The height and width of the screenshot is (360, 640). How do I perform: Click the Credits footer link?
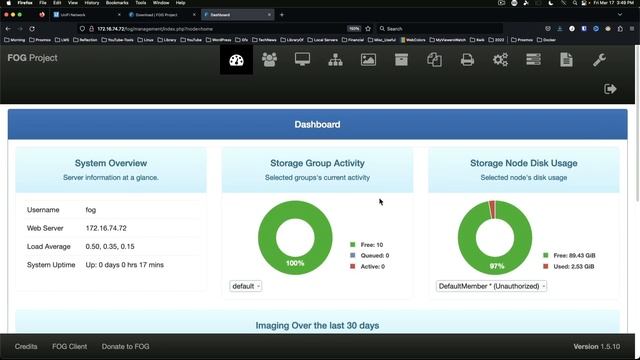point(26,347)
